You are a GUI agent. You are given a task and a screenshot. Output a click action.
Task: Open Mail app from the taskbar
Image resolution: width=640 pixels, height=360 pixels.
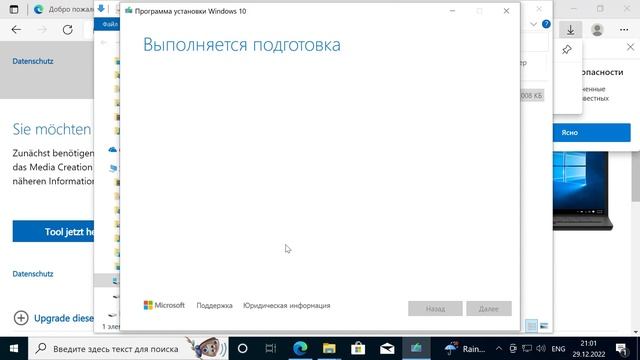click(387, 349)
